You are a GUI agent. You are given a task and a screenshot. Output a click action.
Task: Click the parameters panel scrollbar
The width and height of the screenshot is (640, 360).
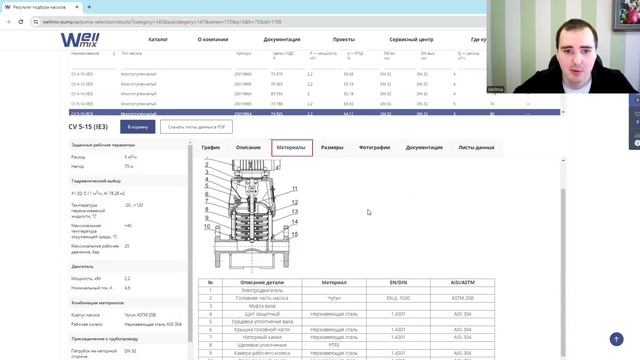[x=189, y=243]
